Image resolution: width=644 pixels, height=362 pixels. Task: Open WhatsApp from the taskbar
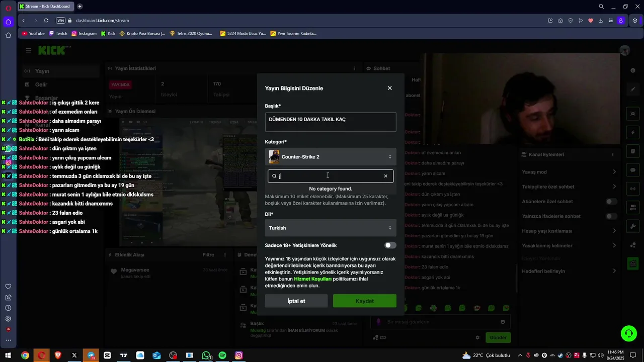pyautogui.click(x=206, y=355)
